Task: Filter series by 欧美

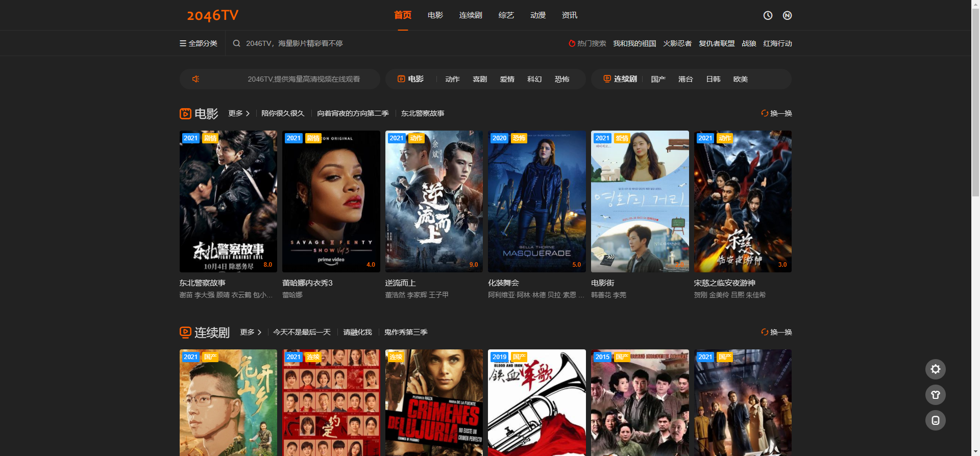Action: click(x=741, y=79)
